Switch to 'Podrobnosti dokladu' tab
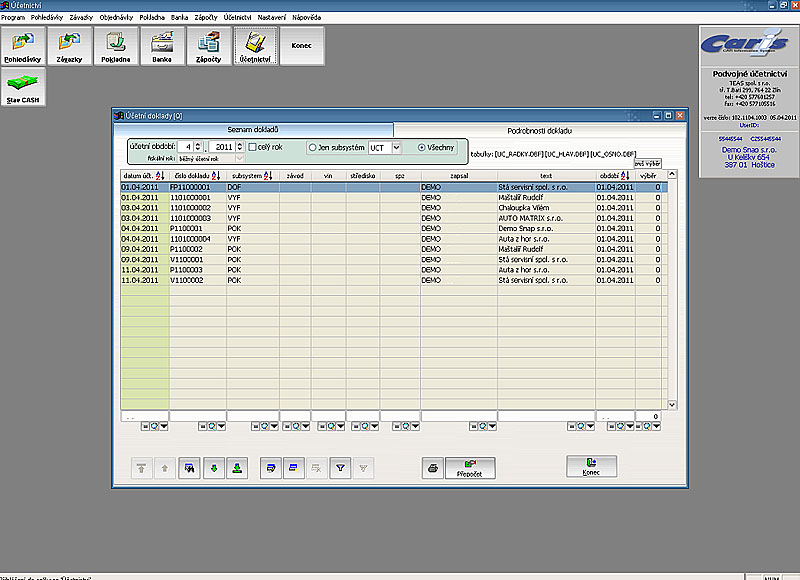This screenshot has width=800, height=580. point(539,130)
